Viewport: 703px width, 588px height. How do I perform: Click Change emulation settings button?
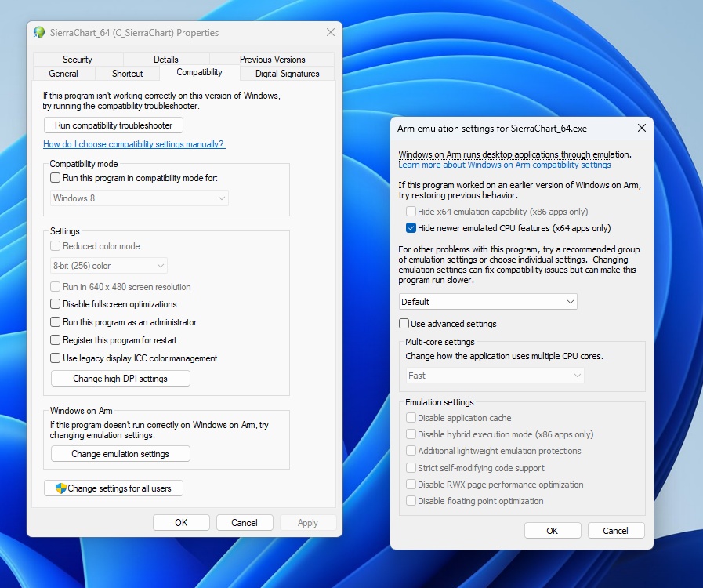tap(121, 453)
